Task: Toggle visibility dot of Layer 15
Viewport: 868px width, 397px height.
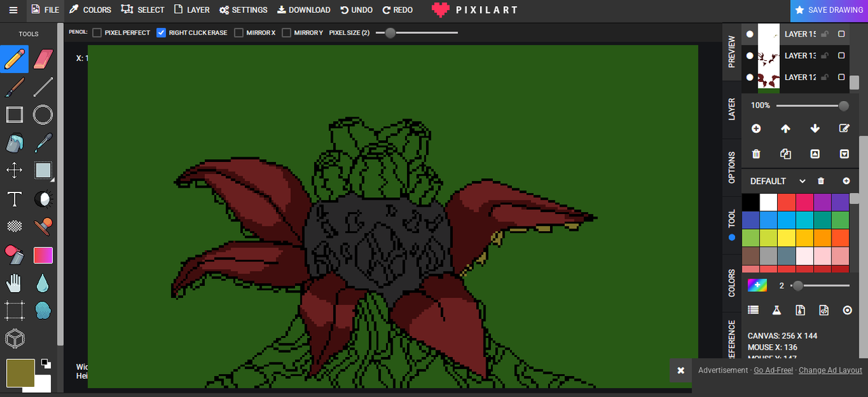Action: (750, 34)
